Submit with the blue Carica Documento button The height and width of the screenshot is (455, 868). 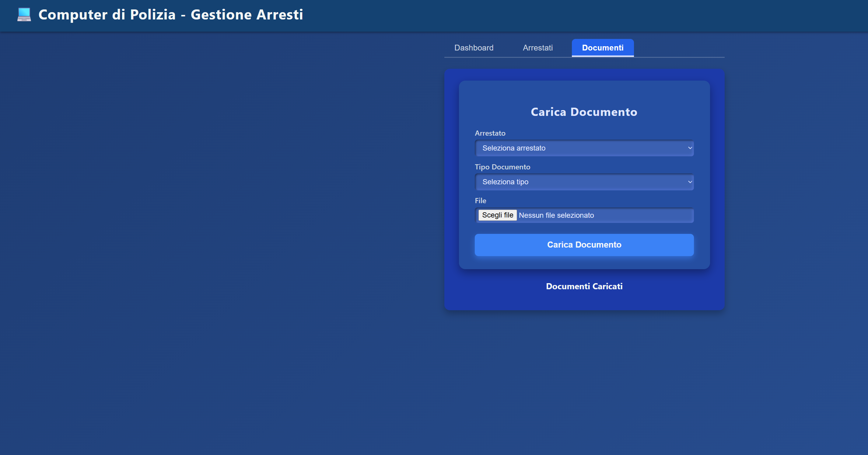tap(584, 245)
